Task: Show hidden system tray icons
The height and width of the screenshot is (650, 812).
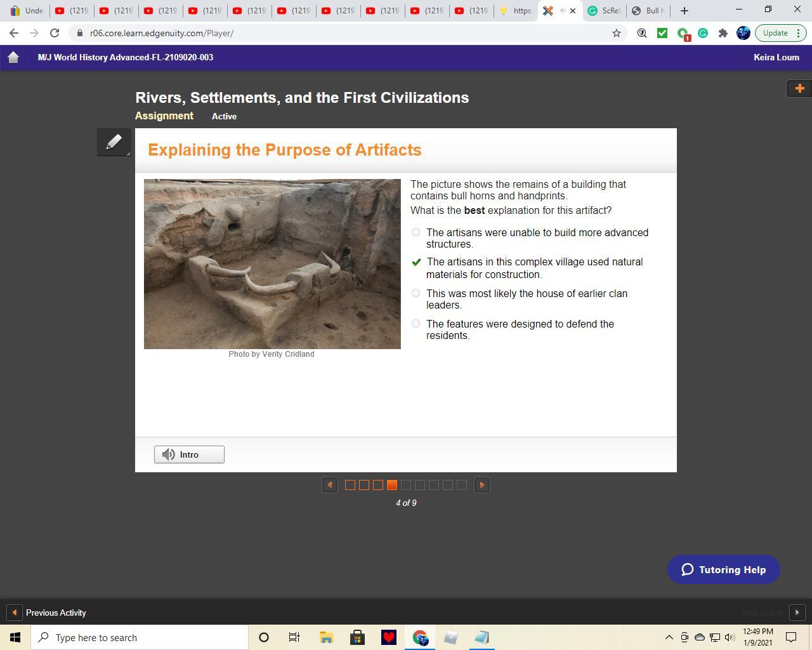Action: click(x=669, y=637)
